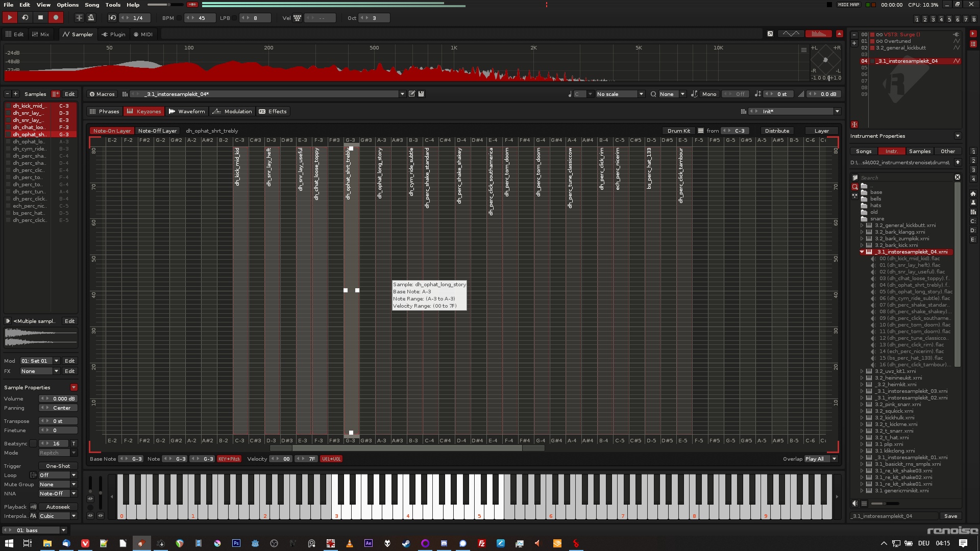Switch to the Songs browser tab

(x=864, y=151)
